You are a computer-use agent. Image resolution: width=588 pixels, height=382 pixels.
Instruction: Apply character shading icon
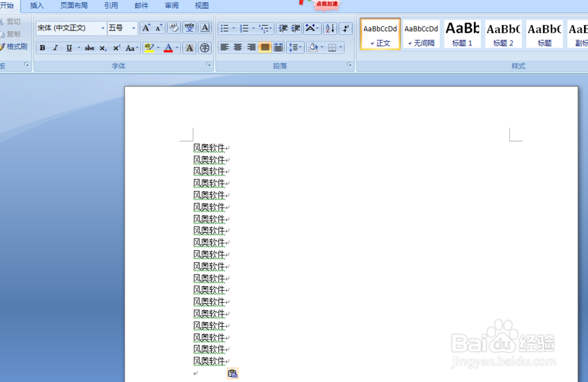pos(189,48)
